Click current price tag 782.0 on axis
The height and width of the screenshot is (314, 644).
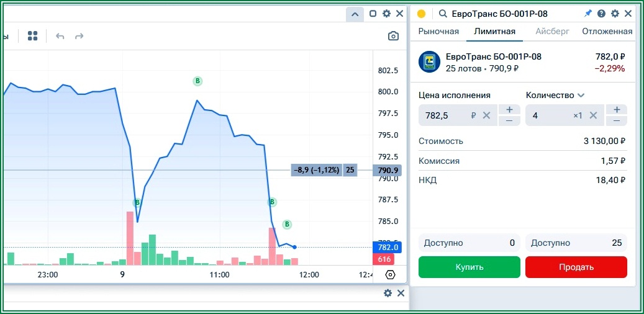click(388, 247)
